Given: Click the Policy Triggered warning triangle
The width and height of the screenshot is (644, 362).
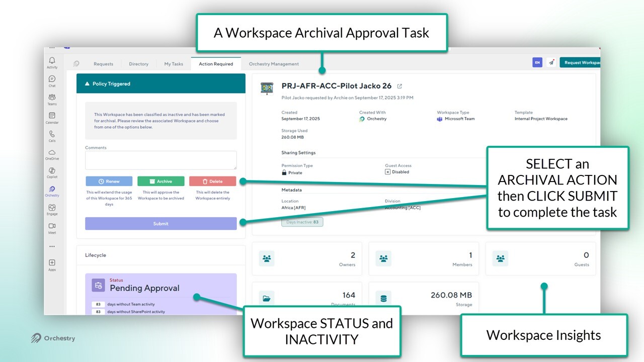Looking at the screenshot, I should tap(87, 84).
